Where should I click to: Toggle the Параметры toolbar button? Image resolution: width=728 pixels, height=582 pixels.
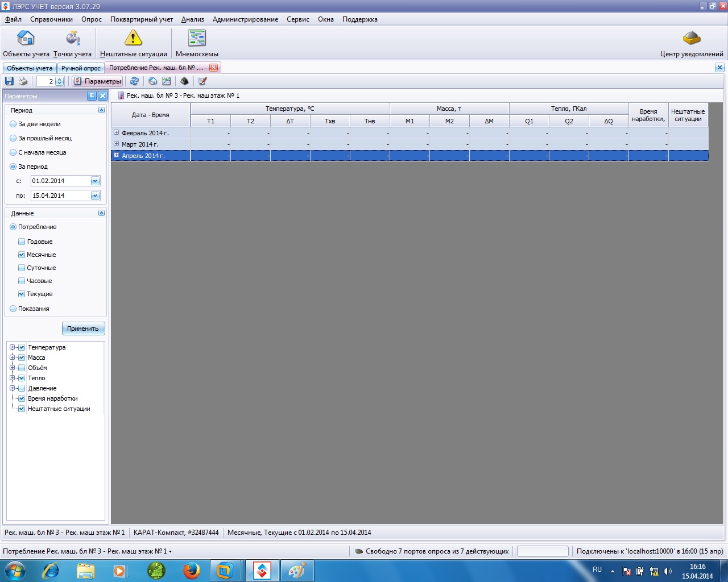97,81
